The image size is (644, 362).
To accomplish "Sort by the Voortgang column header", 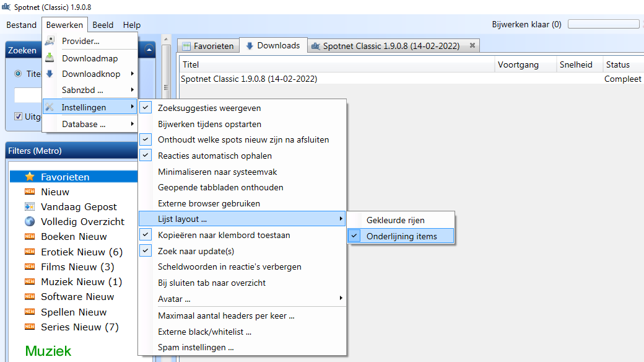I will point(525,64).
